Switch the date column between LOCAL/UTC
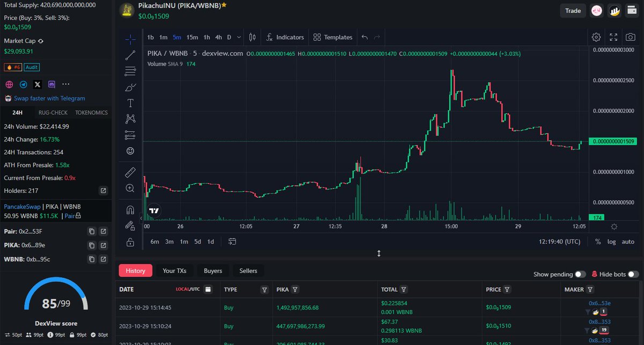This screenshot has height=345, width=644. pyautogui.click(x=188, y=290)
